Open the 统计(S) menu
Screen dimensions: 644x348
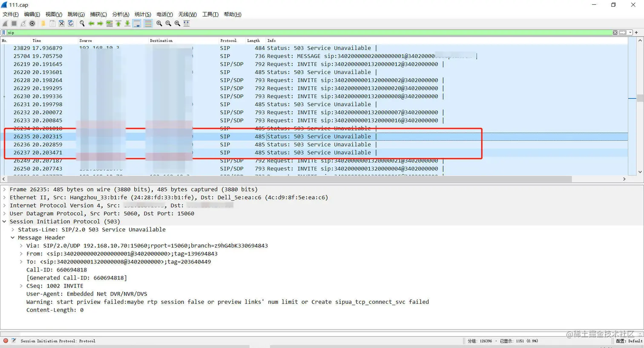[143, 14]
